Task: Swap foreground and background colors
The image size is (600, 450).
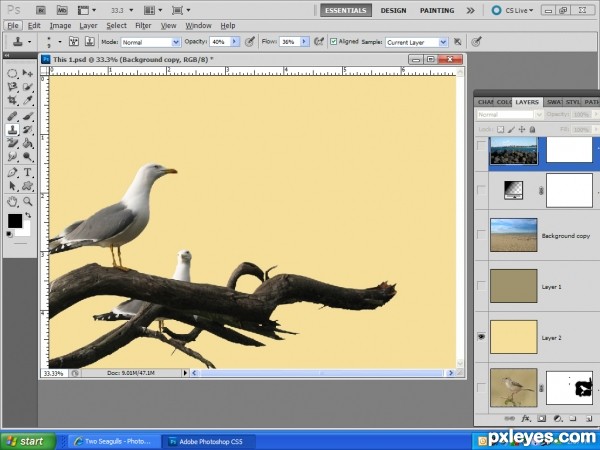Action: click(x=28, y=215)
